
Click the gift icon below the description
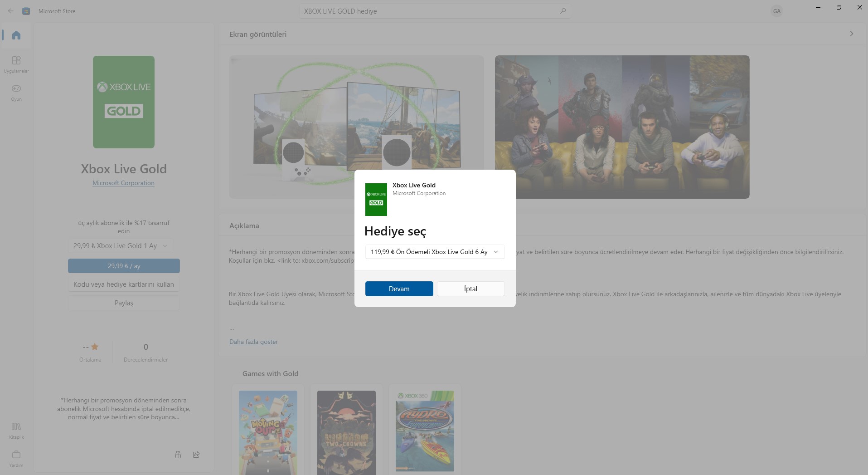(178, 455)
